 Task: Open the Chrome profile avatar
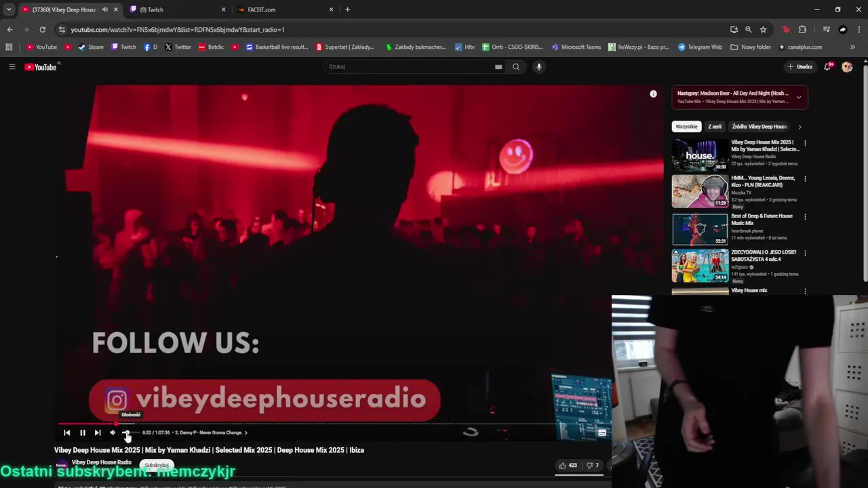[843, 30]
